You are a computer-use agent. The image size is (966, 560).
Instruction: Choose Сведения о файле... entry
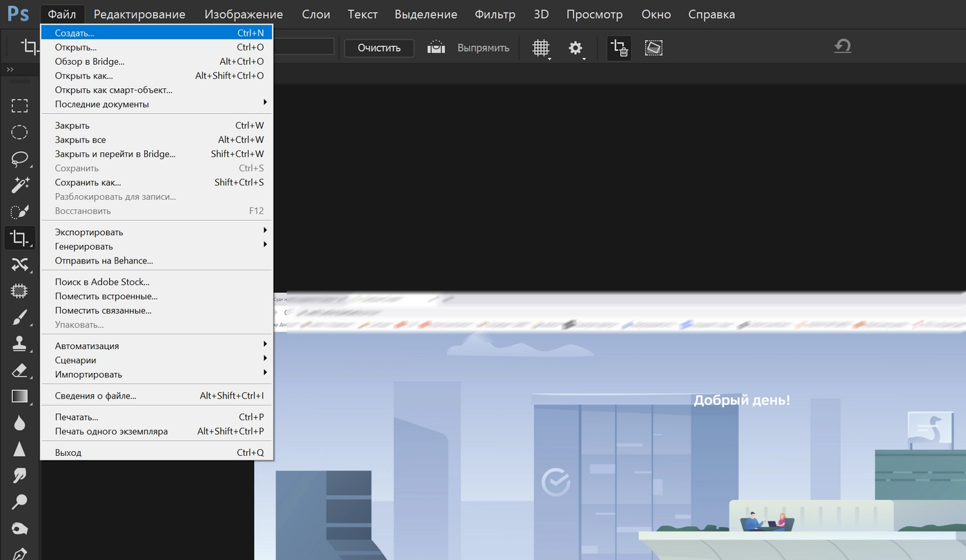coord(157,396)
